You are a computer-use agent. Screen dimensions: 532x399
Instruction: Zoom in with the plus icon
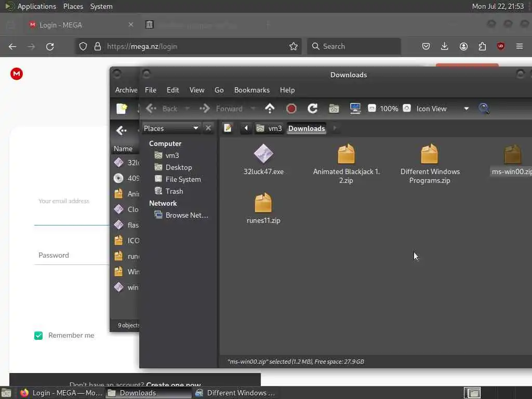407,108
